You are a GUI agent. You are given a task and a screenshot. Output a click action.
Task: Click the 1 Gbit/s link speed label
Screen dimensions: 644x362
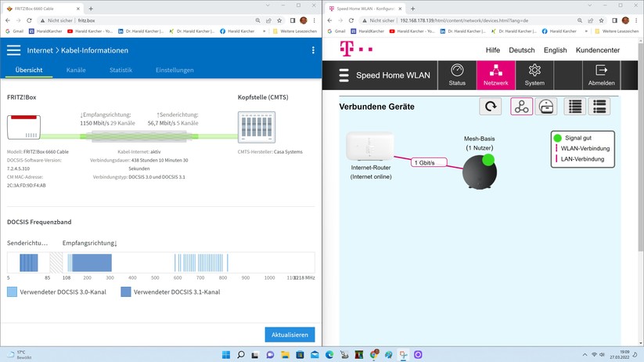click(x=429, y=162)
